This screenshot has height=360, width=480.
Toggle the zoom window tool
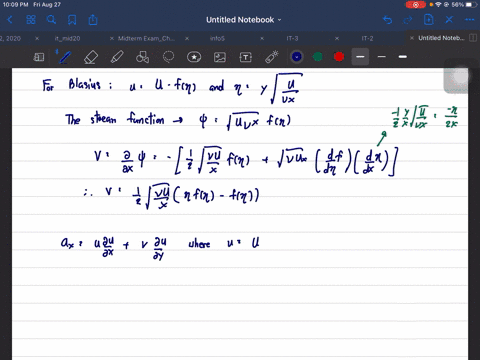point(39,57)
